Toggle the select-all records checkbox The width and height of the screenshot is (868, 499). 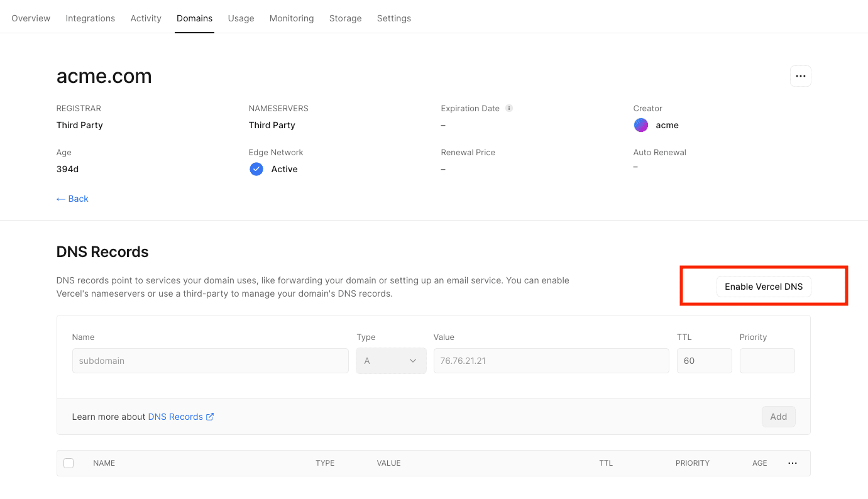click(x=69, y=463)
